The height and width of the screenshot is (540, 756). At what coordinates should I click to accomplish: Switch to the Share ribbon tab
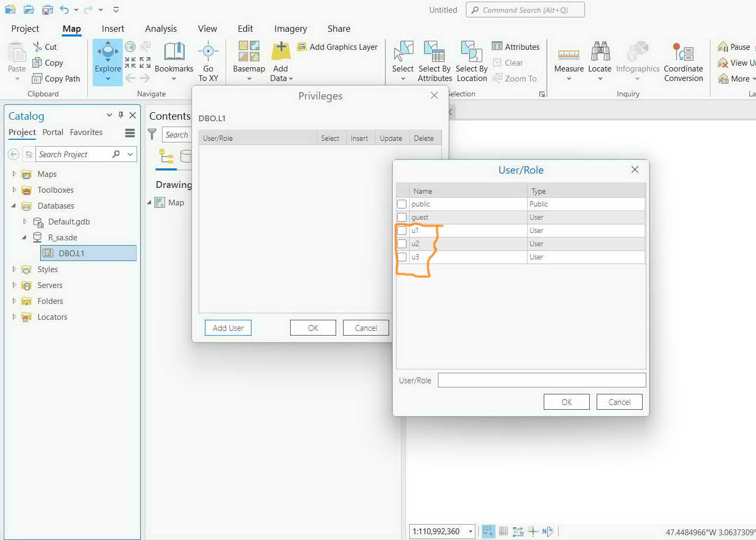pyautogui.click(x=339, y=29)
